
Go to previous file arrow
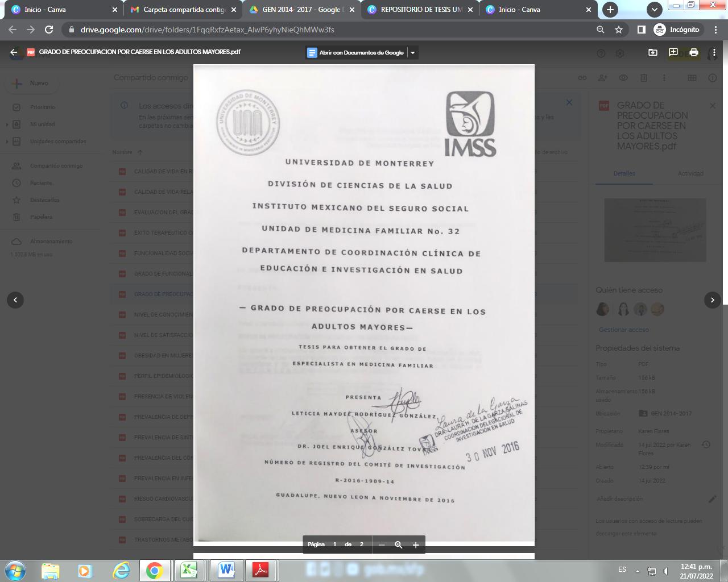pos(15,300)
